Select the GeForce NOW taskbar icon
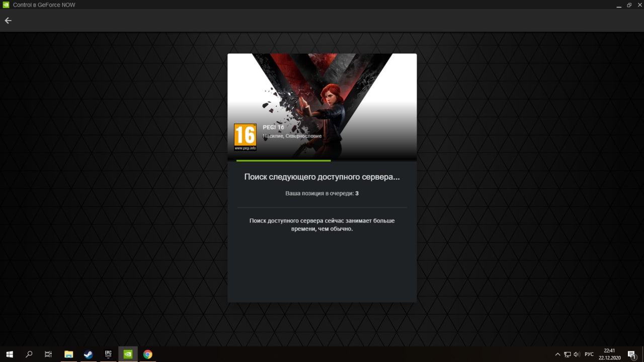Screen dimensions: 644x362 128,354
